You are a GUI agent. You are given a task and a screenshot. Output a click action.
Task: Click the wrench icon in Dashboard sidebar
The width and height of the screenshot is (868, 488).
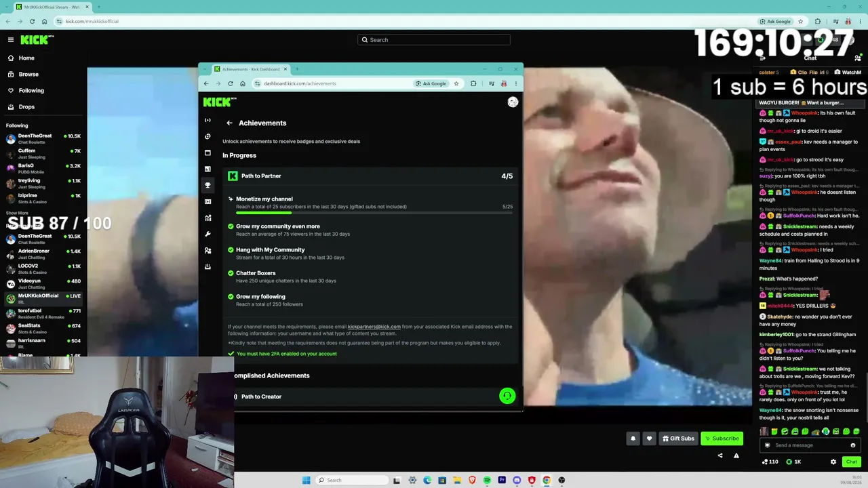(x=208, y=234)
